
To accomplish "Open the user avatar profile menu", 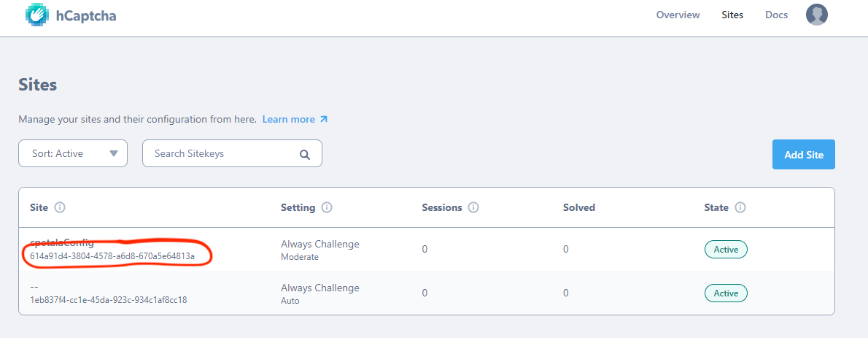I will tap(816, 15).
